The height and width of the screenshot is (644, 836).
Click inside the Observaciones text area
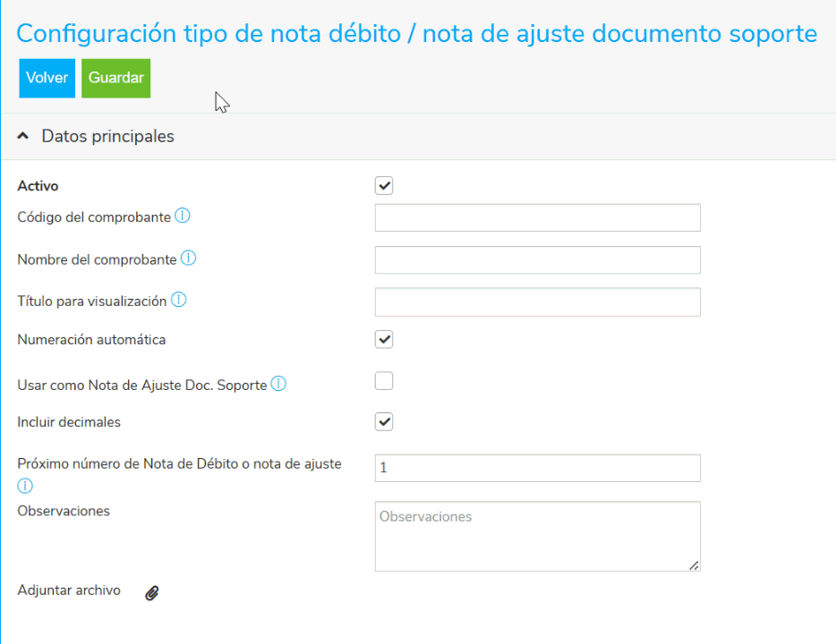pyautogui.click(x=537, y=536)
